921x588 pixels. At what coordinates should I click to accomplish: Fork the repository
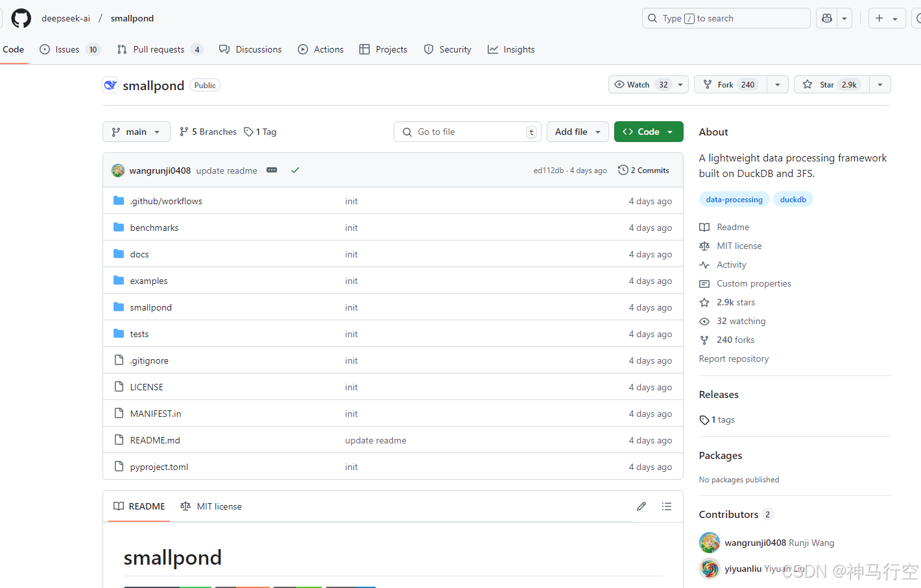point(730,84)
